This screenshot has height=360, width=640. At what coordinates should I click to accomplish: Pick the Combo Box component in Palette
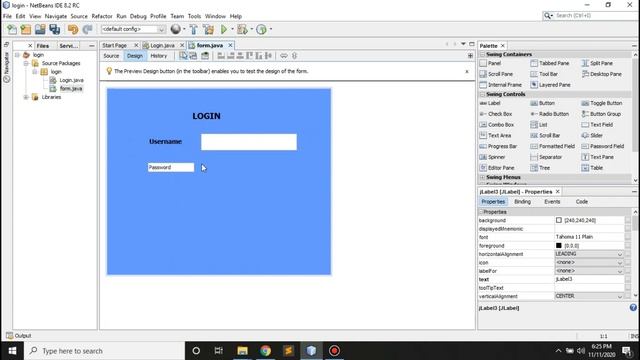point(496,124)
